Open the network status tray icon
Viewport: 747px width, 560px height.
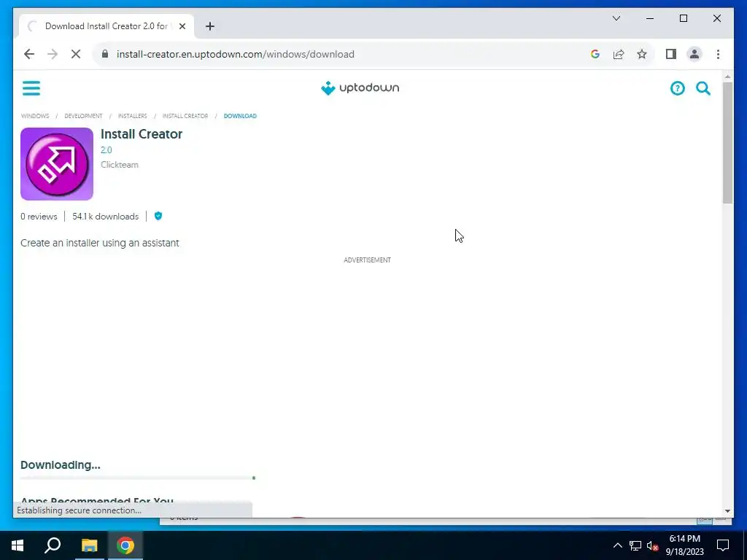[x=635, y=545]
